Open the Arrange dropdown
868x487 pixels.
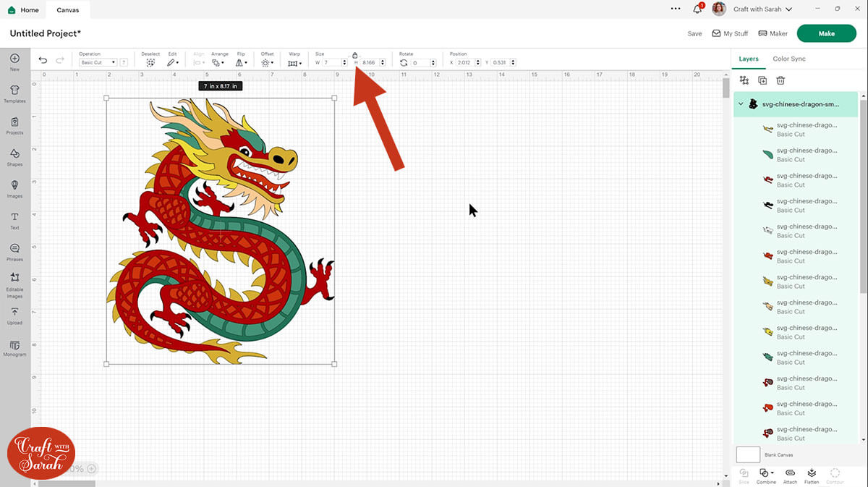(x=218, y=63)
